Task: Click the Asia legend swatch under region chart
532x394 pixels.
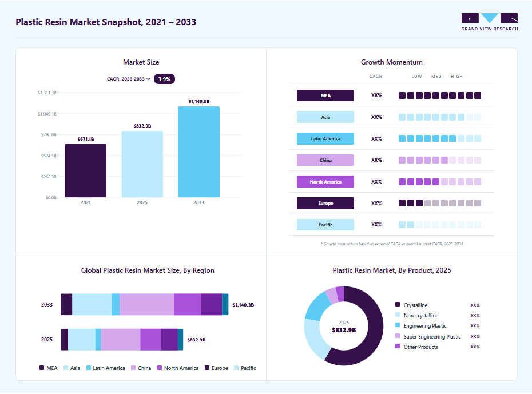Action: tap(66, 368)
